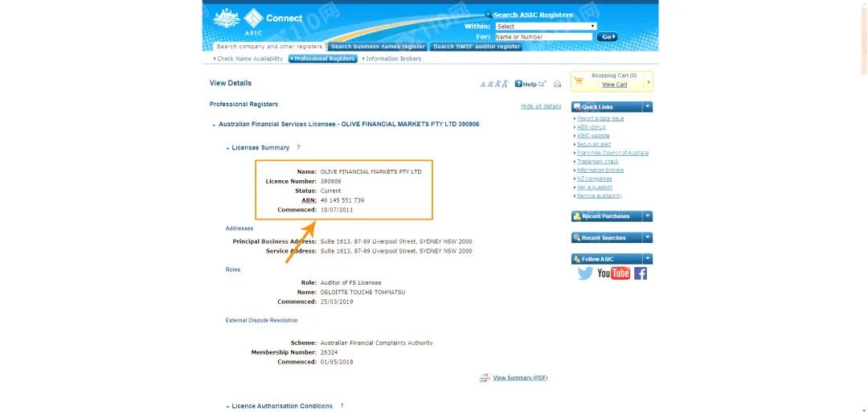868x415 pixels.
Task: Open ASIC website quick link
Action: click(x=593, y=136)
